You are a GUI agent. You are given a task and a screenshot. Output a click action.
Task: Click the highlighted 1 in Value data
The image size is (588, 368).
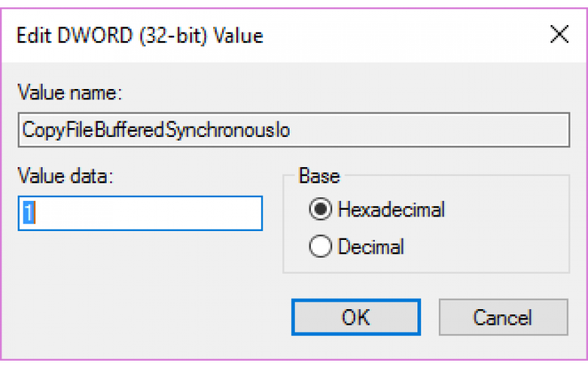[29, 213]
